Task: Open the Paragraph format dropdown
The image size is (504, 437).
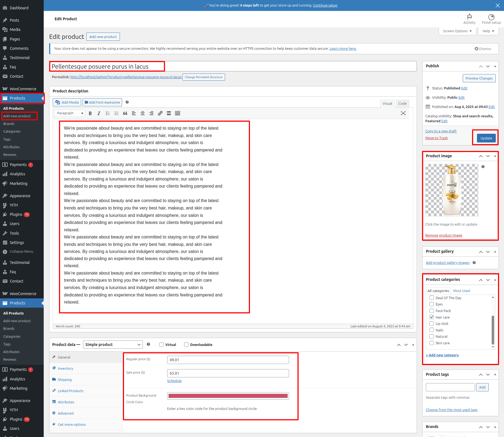Action: tap(70, 113)
